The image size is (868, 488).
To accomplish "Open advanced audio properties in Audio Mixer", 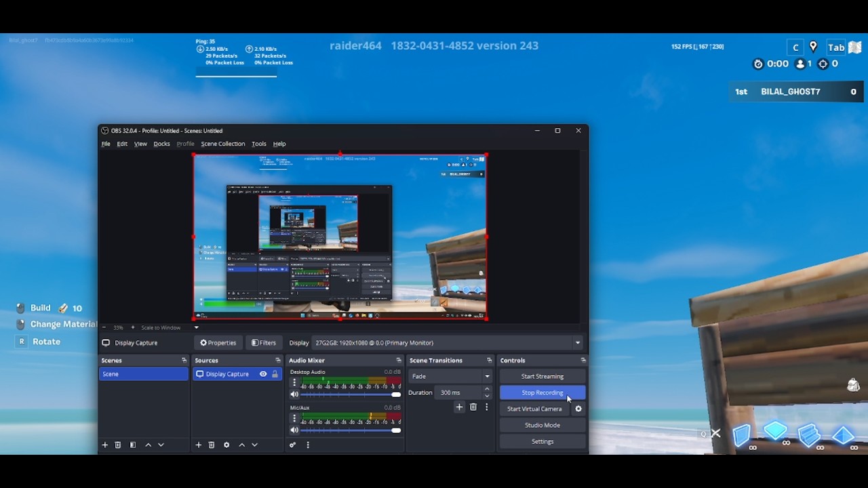I will 293,445.
